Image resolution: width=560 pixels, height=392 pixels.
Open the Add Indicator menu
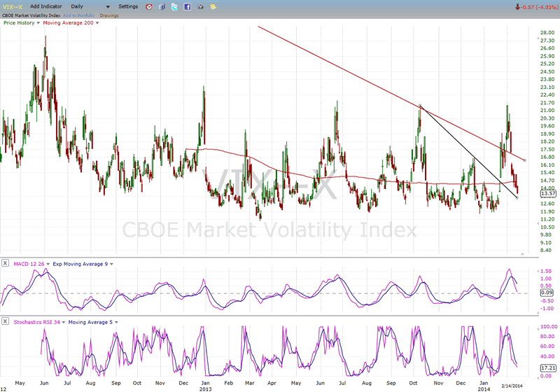(x=46, y=6)
